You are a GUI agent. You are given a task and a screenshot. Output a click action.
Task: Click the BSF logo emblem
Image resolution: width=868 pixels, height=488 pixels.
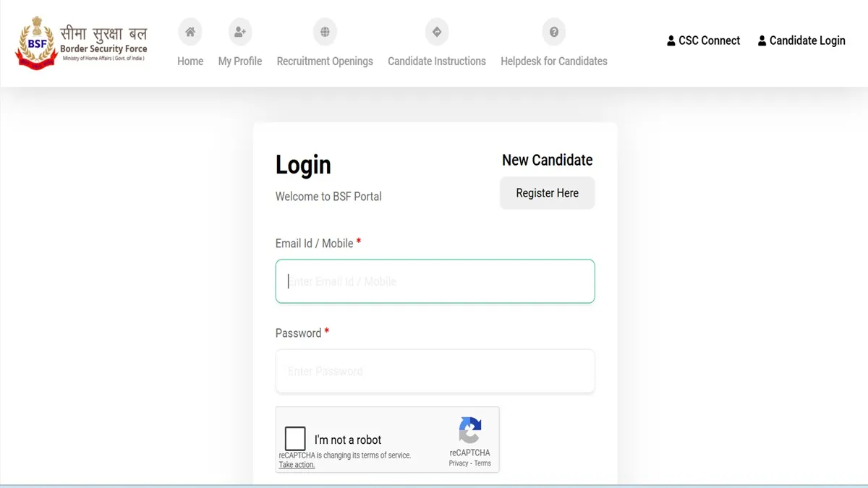pyautogui.click(x=35, y=45)
